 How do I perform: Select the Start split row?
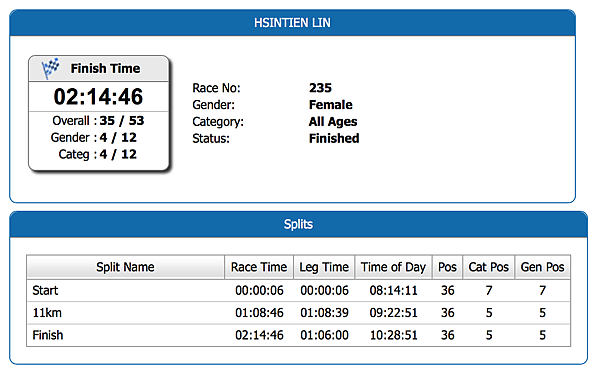298,291
